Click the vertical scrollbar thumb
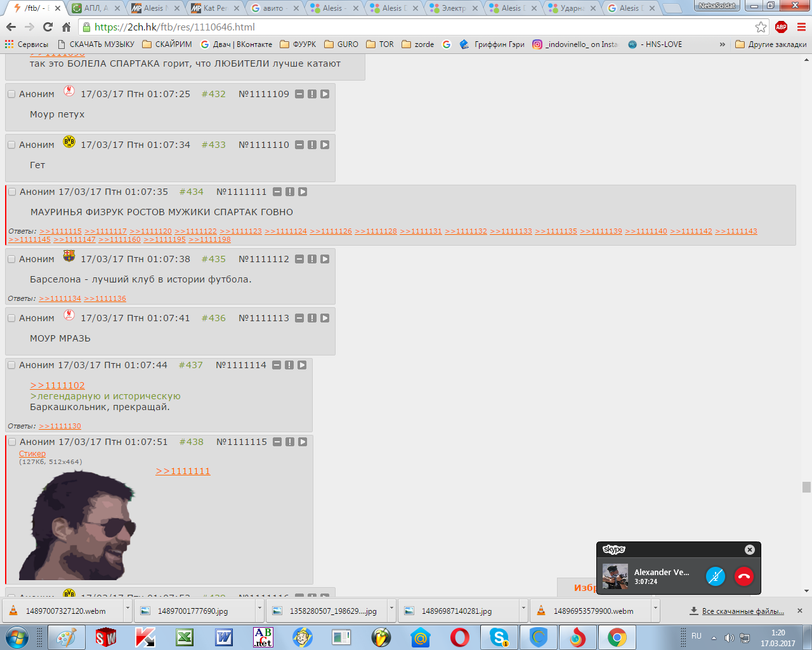 coord(806,487)
